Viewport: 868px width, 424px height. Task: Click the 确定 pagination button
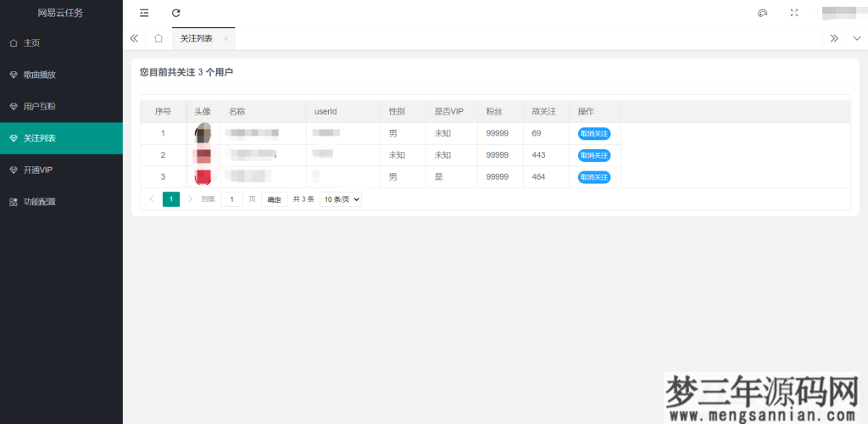(x=274, y=199)
